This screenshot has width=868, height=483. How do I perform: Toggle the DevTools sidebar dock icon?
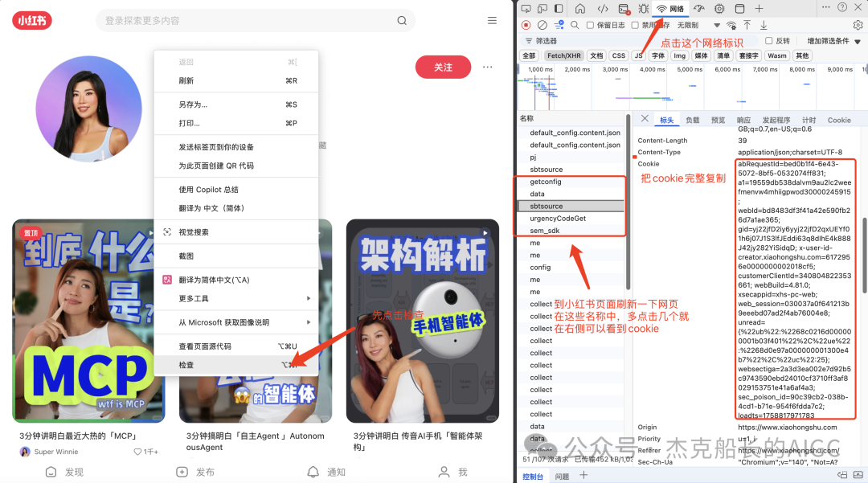559,8
